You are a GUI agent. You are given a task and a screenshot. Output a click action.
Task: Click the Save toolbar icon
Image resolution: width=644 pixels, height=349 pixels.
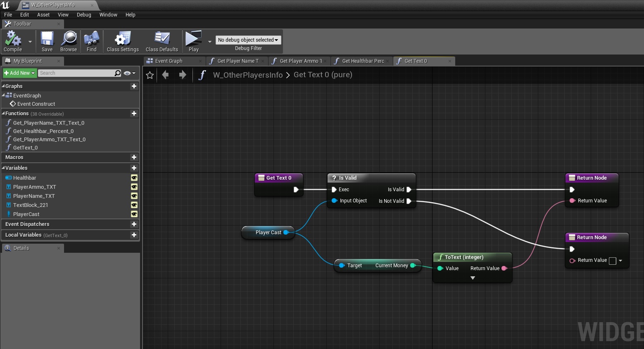47,39
